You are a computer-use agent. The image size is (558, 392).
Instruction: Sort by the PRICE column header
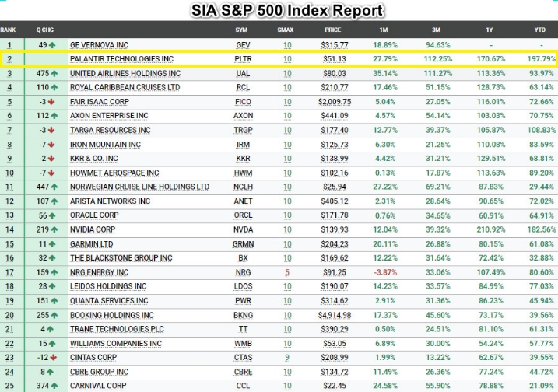tap(332, 30)
